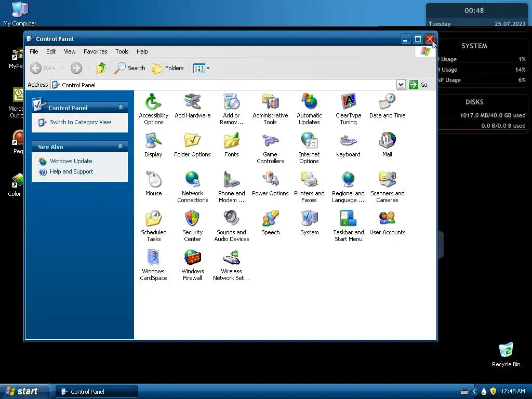Show hidden tray icons arrow

pyautogui.click(x=475, y=392)
